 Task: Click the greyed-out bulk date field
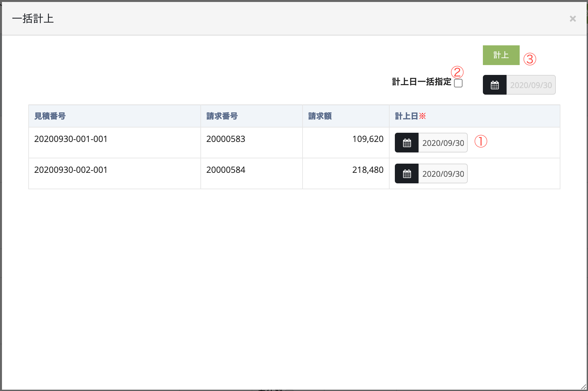(x=531, y=85)
